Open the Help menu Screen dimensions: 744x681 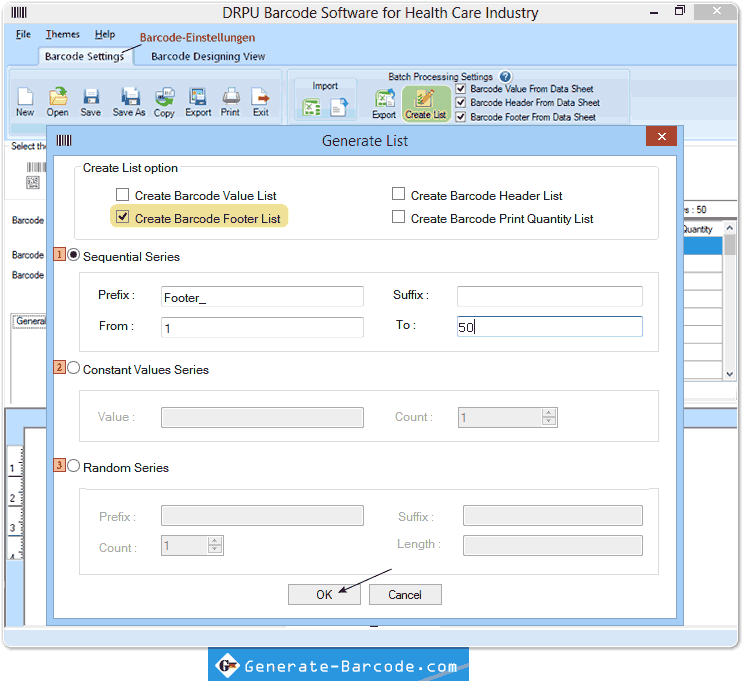click(x=105, y=34)
